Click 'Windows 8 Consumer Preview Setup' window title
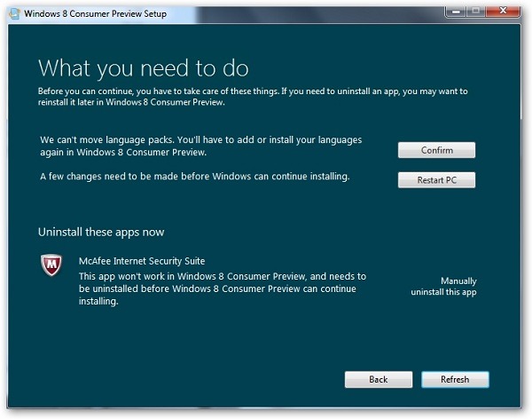This screenshot has height=419, width=532. 96,14
